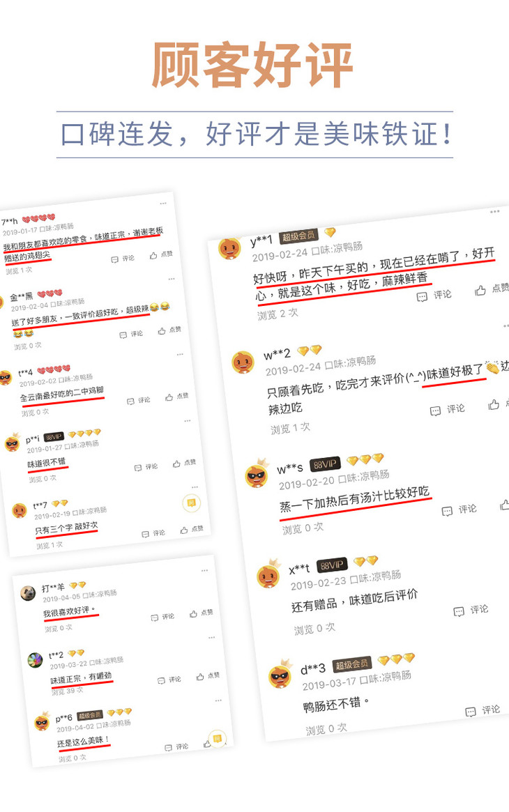Click the thumbs-up icon on y**1's review
The height and width of the screenshot is (812, 509).
pyautogui.click(x=480, y=291)
